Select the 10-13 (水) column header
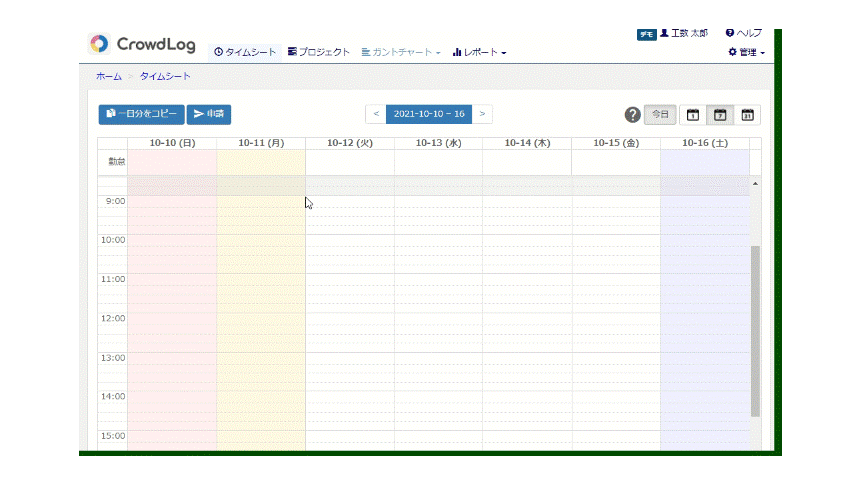 (x=438, y=143)
